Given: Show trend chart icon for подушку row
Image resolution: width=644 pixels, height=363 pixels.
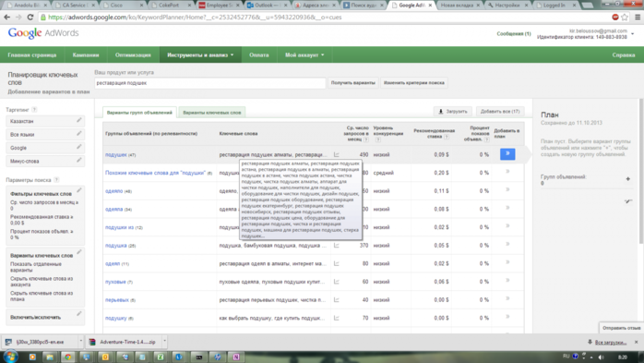Looking at the screenshot, I should click(337, 318).
